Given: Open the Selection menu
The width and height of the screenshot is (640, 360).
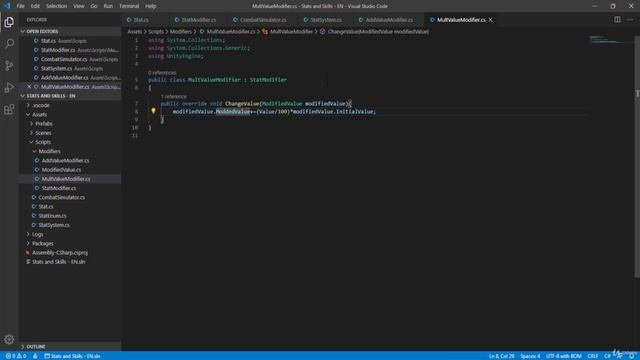Looking at the screenshot, I should (56, 6).
